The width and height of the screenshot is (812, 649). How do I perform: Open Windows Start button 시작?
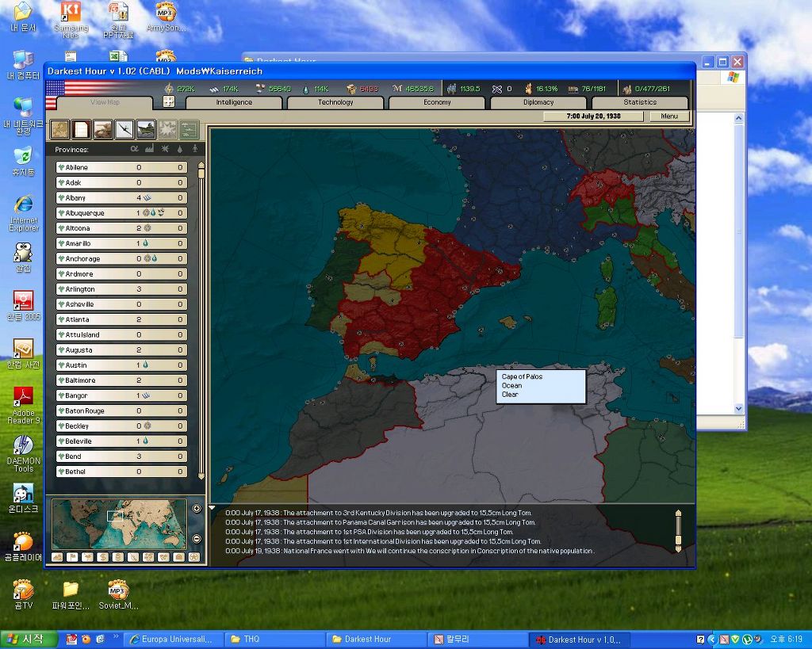coord(29,639)
